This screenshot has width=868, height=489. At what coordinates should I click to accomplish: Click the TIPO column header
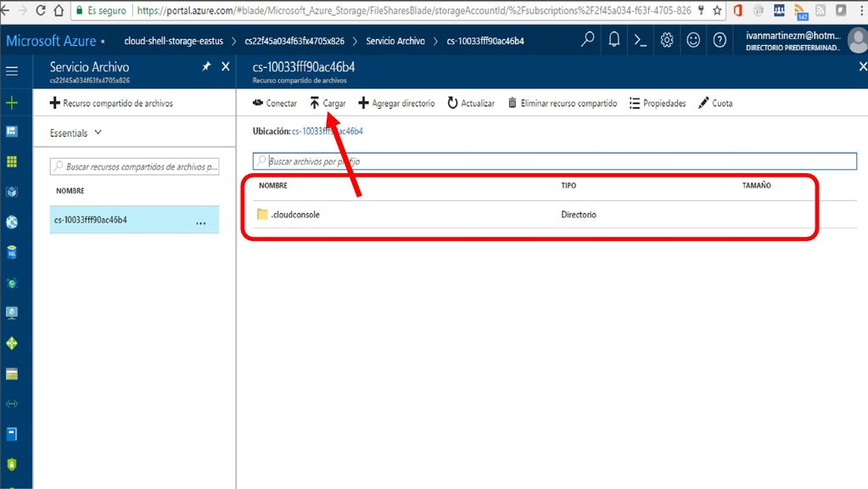[568, 186]
